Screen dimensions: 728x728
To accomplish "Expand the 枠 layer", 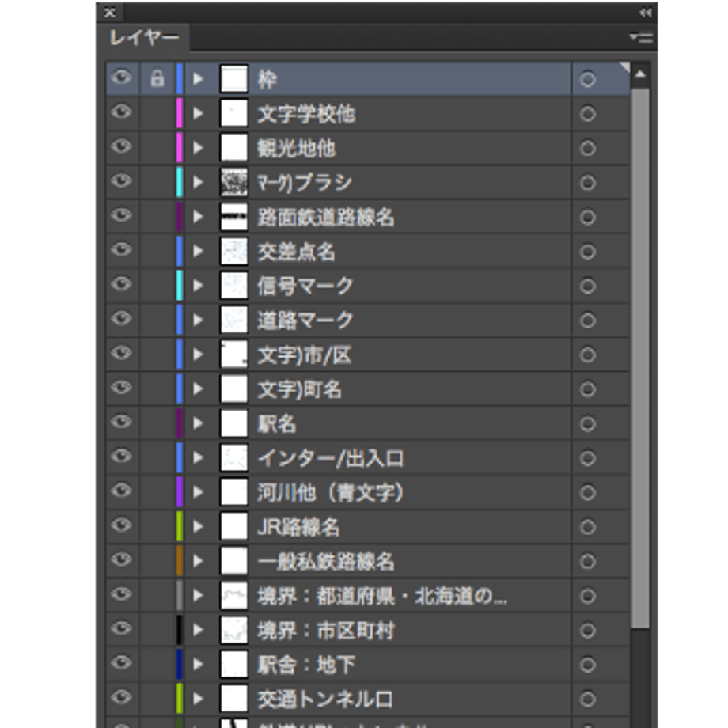I will 199,78.
